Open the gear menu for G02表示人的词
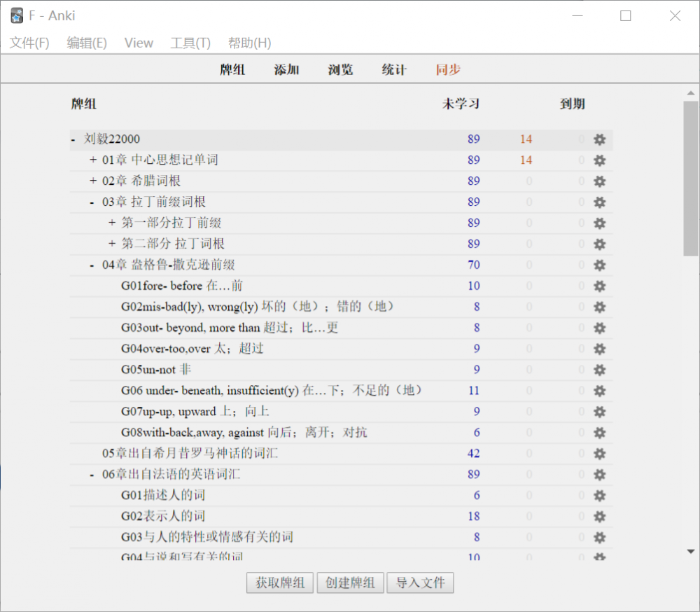The width and height of the screenshot is (700, 612). click(x=600, y=517)
